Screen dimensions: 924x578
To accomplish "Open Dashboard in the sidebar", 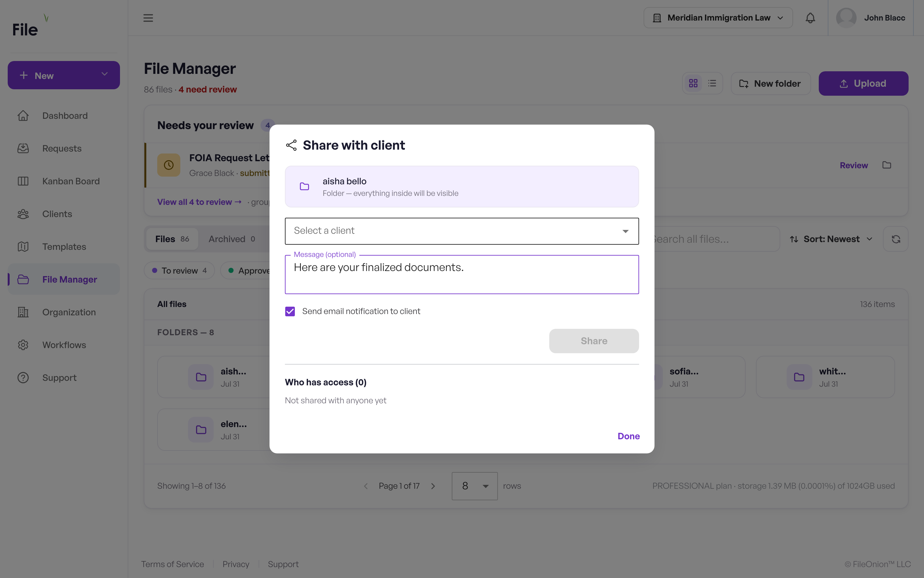I will pyautogui.click(x=64, y=116).
